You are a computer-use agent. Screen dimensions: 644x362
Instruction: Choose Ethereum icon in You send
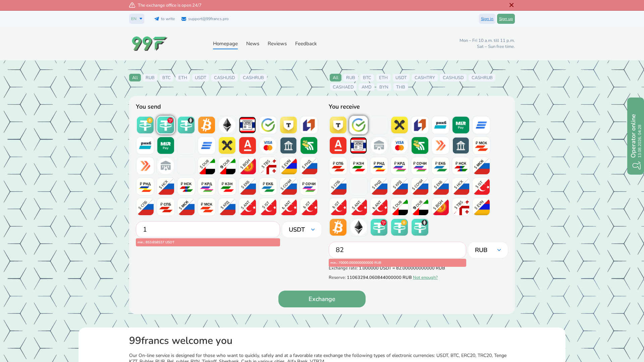pos(227,125)
